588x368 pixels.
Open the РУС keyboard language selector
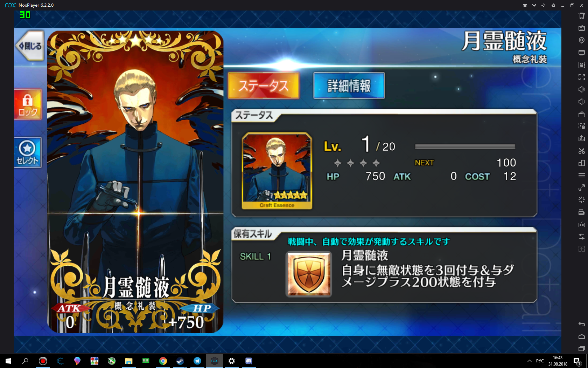[540, 361]
